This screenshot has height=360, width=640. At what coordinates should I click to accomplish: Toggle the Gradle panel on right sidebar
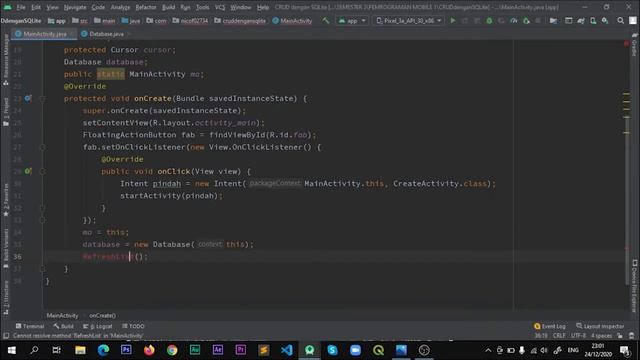pos(634,44)
